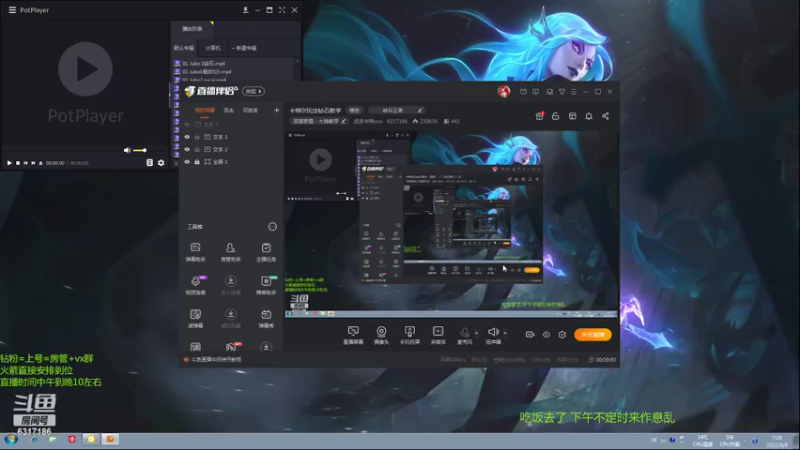Viewport: 800px width, 450px height.
Task: Mute the PotPlayer speaker icon
Action: coord(127,150)
